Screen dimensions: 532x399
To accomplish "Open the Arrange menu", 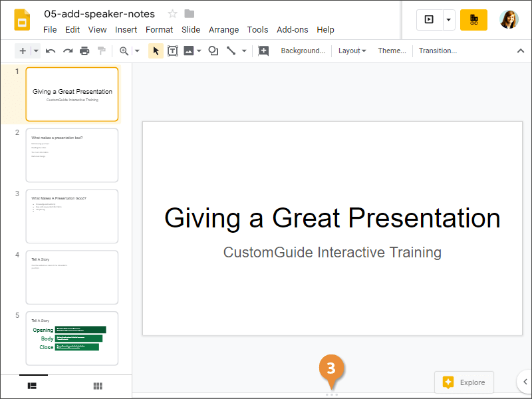I will (x=223, y=30).
